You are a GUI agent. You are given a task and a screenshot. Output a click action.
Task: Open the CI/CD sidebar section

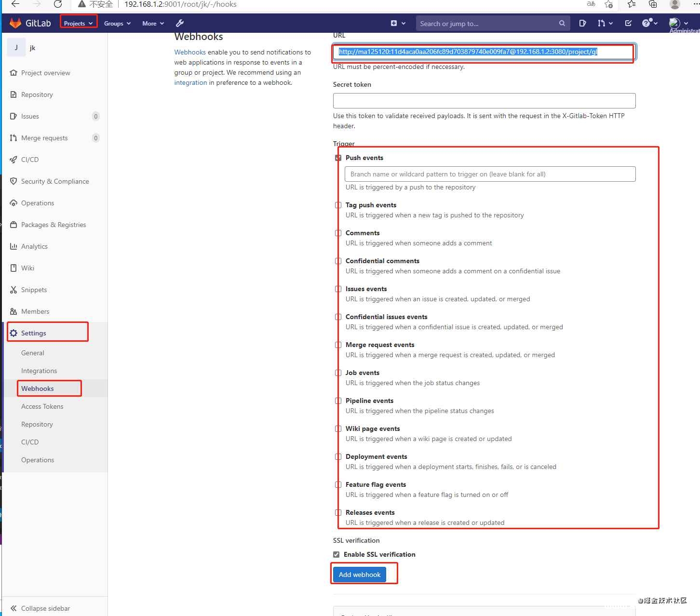click(x=30, y=160)
